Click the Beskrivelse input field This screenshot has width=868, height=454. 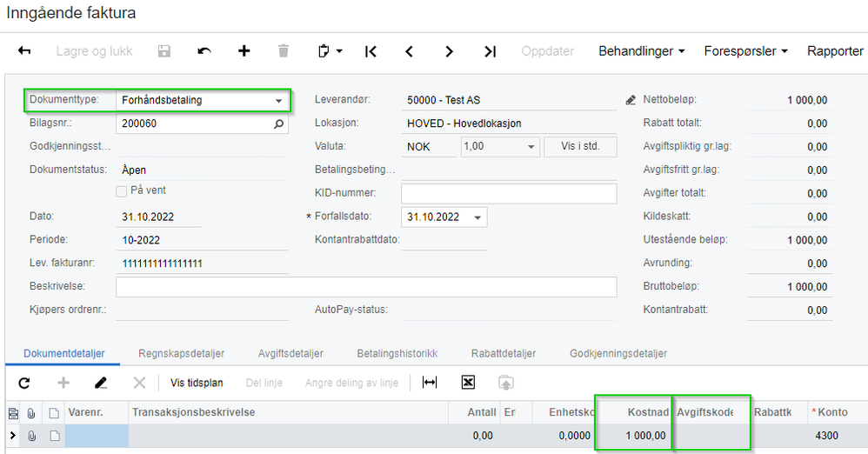point(366,287)
